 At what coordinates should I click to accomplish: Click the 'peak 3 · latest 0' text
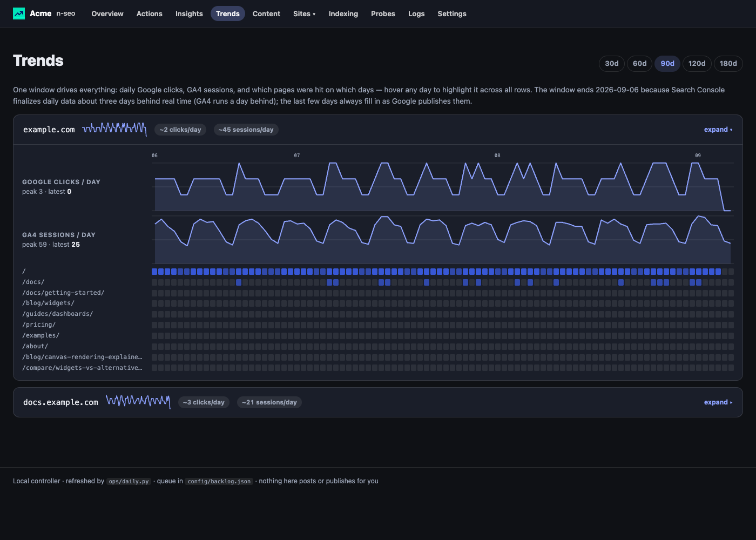tap(47, 192)
